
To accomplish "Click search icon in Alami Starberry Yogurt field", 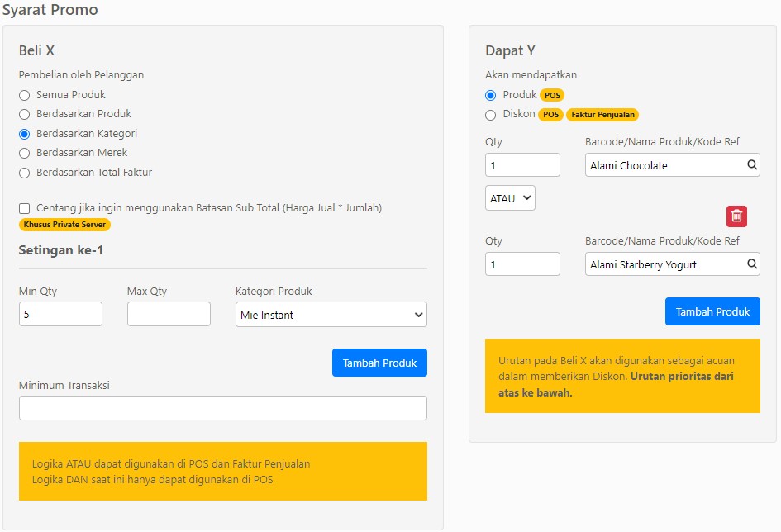I will coord(751,264).
